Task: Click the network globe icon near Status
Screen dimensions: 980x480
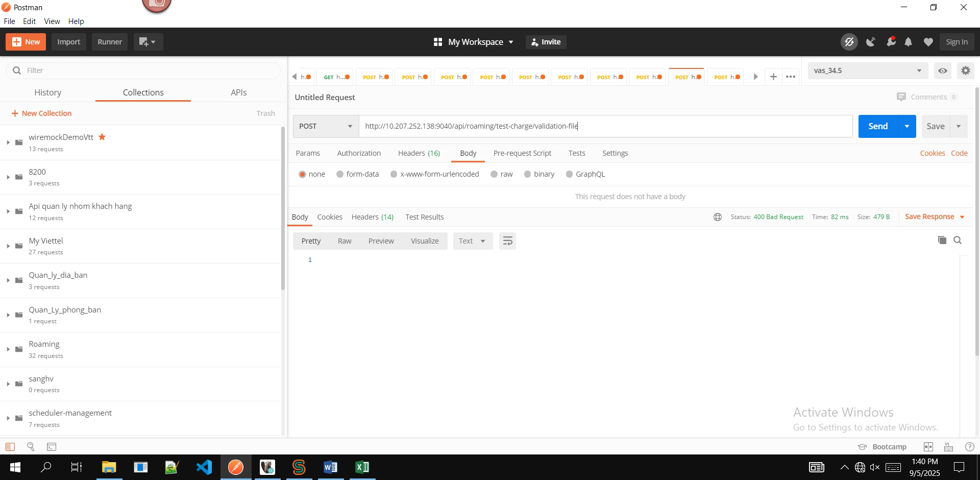Action: pos(717,217)
